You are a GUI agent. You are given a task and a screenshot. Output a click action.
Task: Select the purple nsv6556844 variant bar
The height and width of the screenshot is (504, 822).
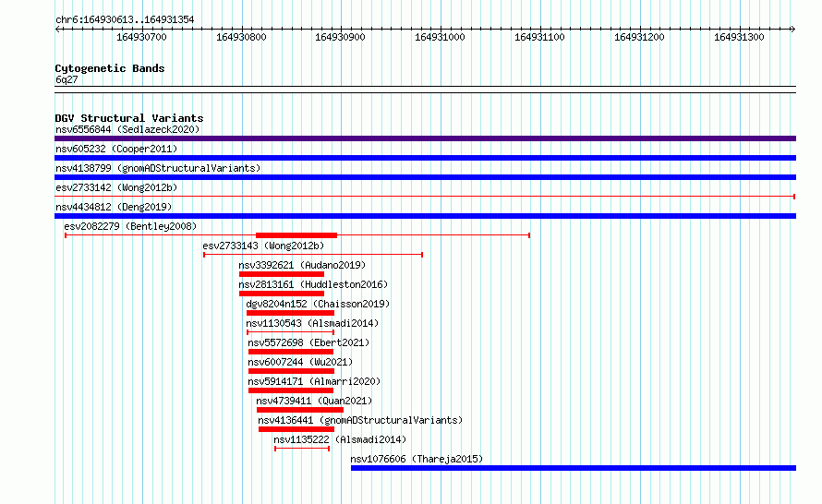click(x=425, y=138)
